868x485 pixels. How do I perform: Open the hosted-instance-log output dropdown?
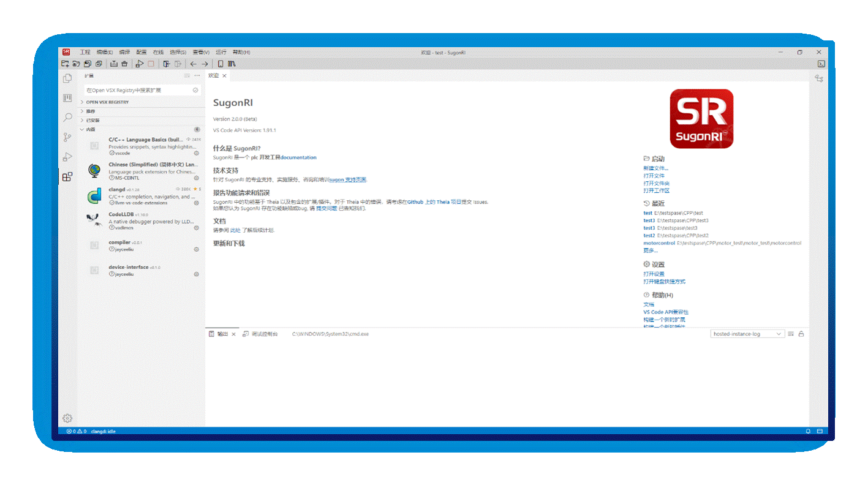[x=748, y=334]
